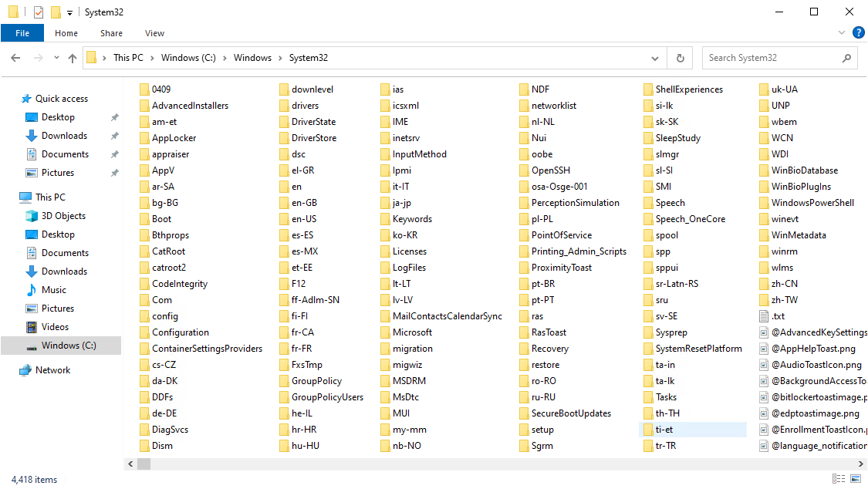The image size is (868, 489).
Task: Open Customize Quick Access Toolbar dropdown
Action: (69, 12)
